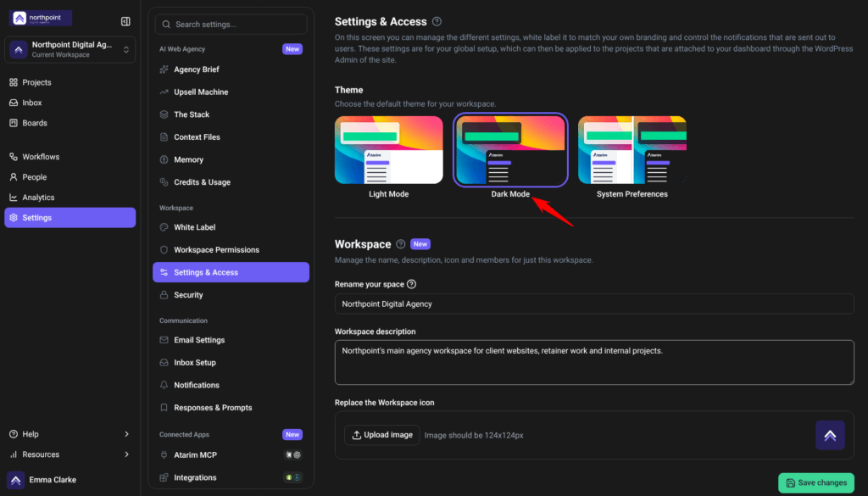Open Notifications settings
Screen dimensions: 868x496
[231, 385]
